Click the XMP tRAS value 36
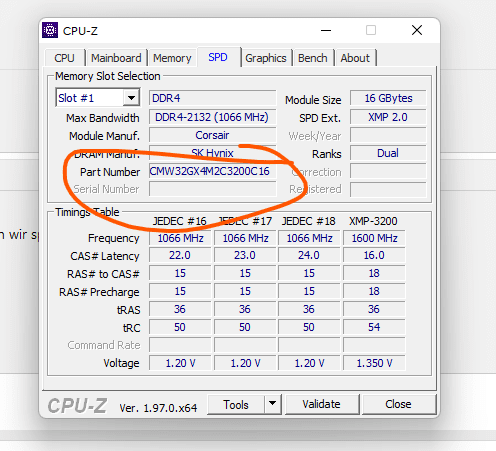496x451 pixels. coord(374,309)
